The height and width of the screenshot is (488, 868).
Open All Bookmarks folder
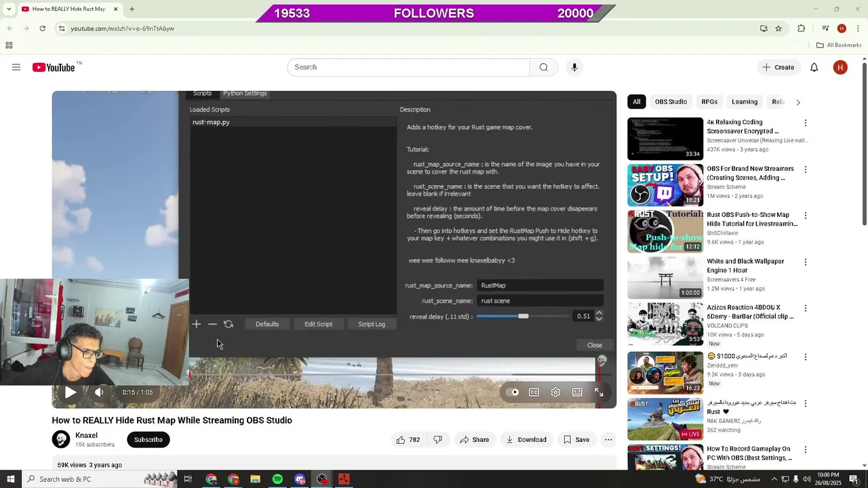pos(839,45)
